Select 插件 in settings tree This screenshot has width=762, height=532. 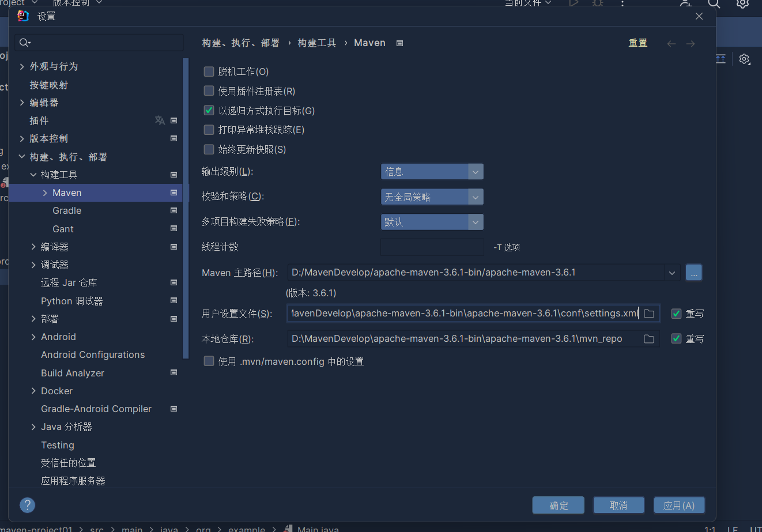(39, 120)
